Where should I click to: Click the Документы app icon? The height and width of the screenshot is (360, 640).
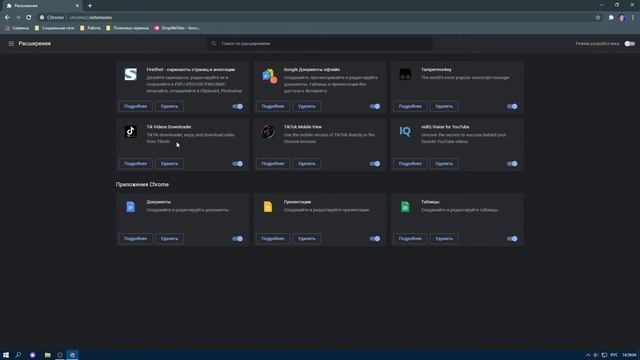[131, 207]
